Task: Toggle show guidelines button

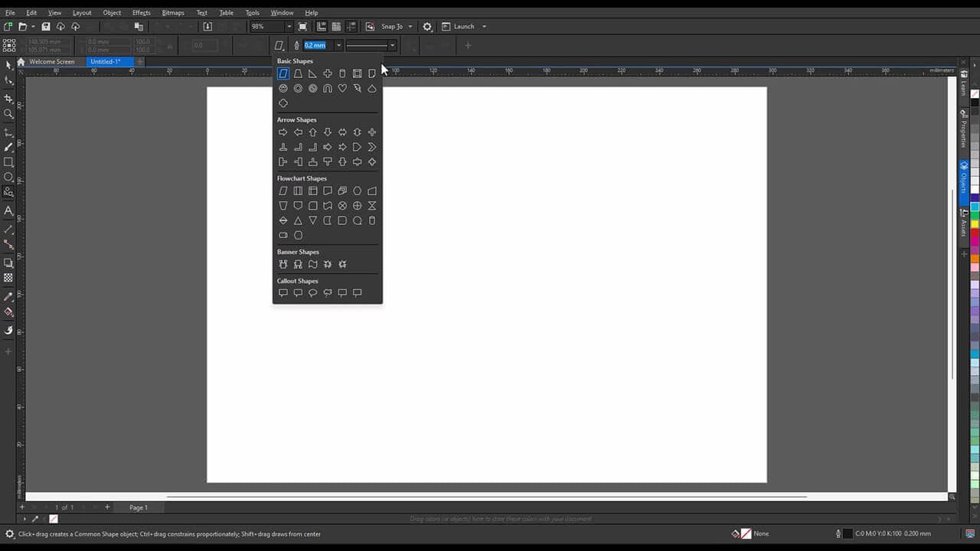Action: click(351, 27)
